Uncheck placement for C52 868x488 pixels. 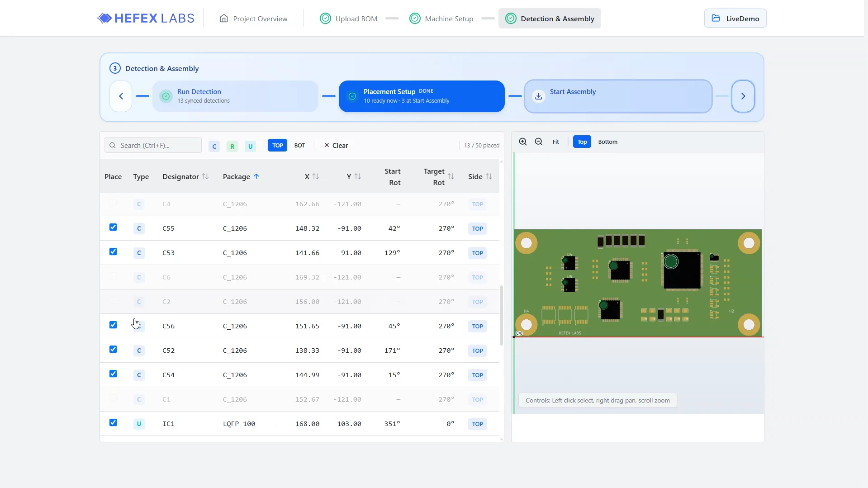(x=113, y=349)
